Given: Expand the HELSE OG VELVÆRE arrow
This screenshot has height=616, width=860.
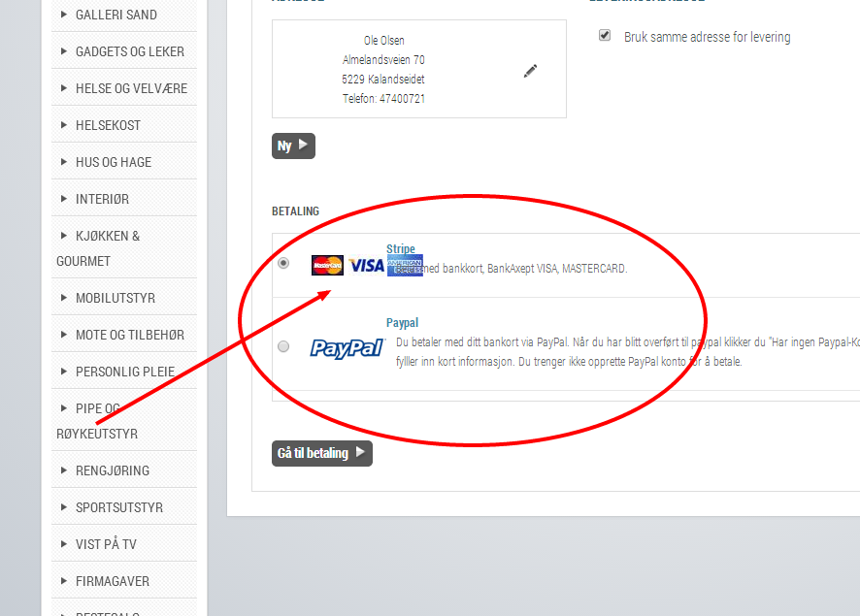Looking at the screenshot, I should (64, 87).
